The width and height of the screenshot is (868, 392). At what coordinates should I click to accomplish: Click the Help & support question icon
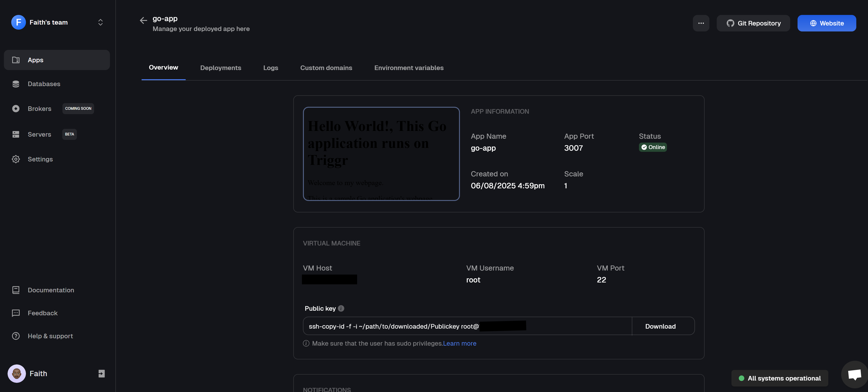point(16,336)
